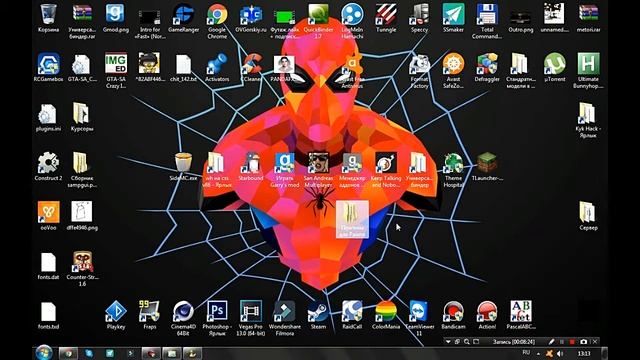Open RCGamebox shortcut
Screen dimensions: 640x360
(48, 67)
